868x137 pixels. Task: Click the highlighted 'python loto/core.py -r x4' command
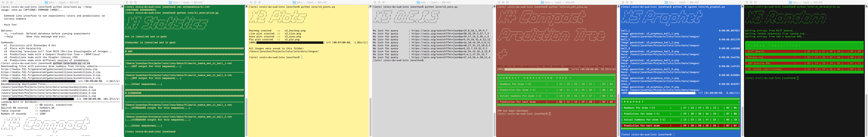point(71,63)
